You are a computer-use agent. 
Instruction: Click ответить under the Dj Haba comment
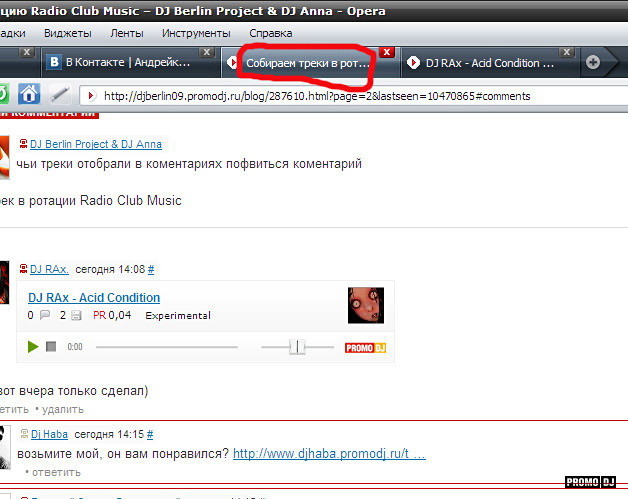pyautogui.click(x=56, y=473)
